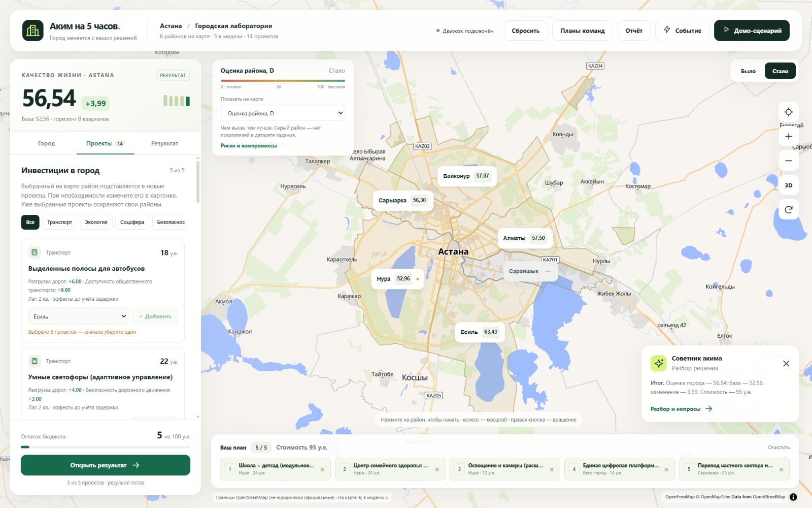Click the Астана breadcrumb
812x508 pixels.
(x=171, y=26)
